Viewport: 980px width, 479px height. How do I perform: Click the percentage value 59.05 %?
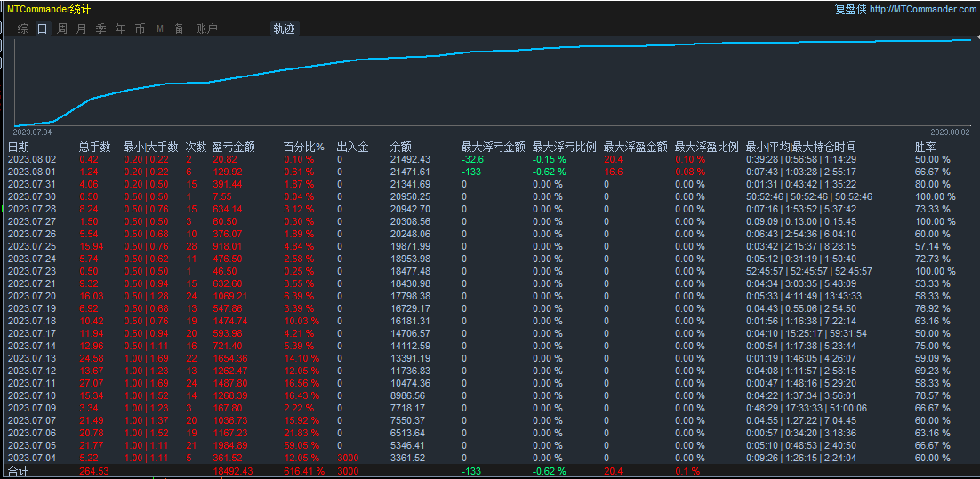tap(301, 446)
